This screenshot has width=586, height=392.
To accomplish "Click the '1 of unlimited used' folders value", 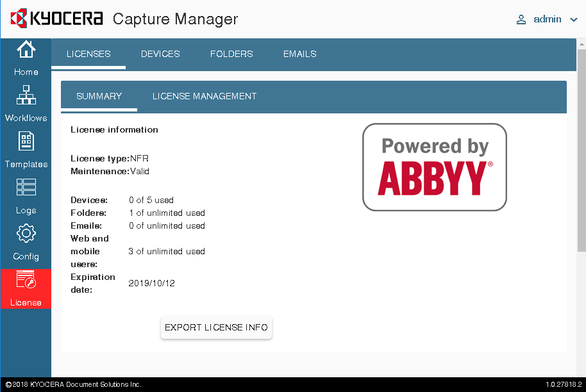I will pyautogui.click(x=167, y=213).
